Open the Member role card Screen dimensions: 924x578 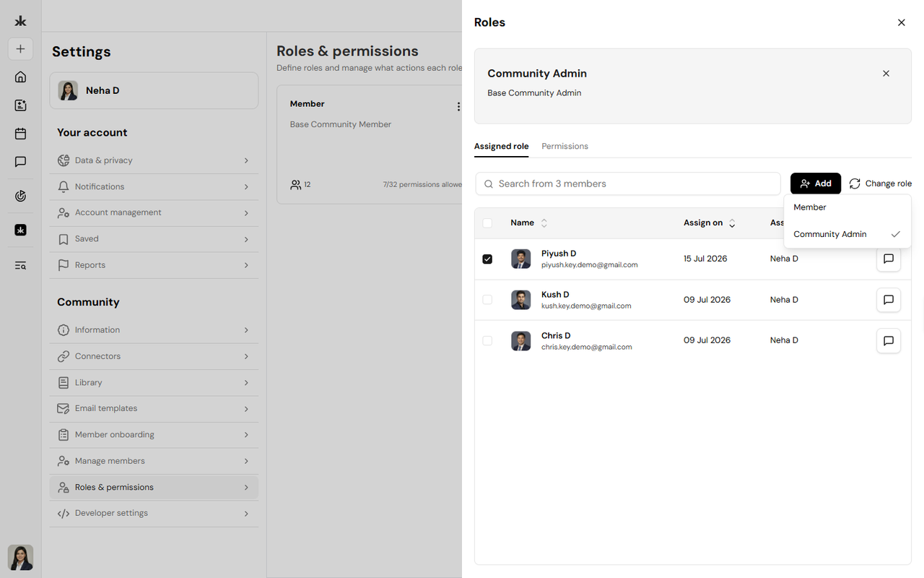pyautogui.click(x=370, y=144)
